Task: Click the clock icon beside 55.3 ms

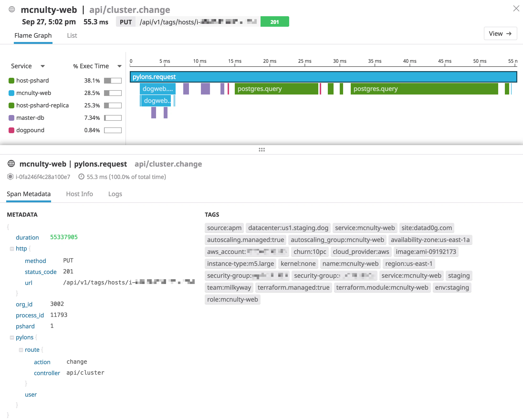Action: (81, 177)
